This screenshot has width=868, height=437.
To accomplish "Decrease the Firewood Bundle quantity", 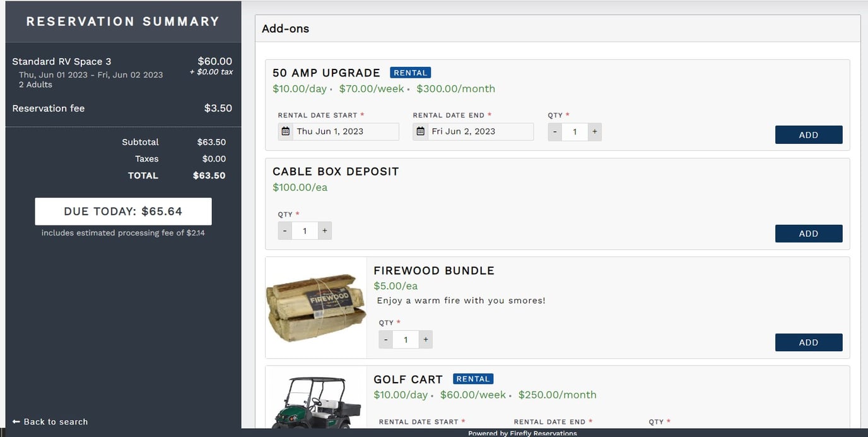I will (385, 339).
